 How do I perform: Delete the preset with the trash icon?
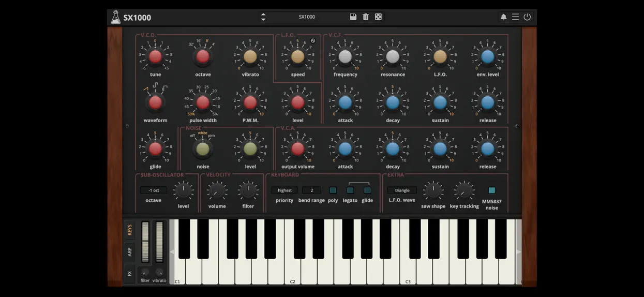366,17
